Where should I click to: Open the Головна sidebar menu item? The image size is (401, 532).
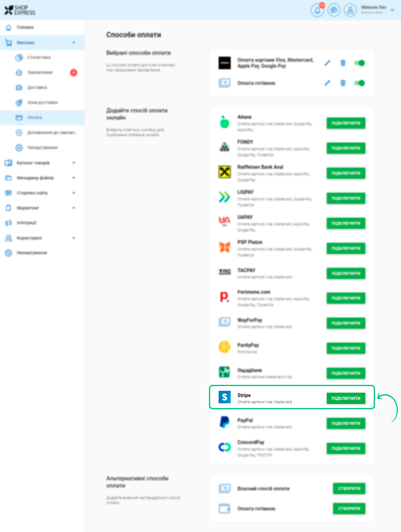click(x=25, y=28)
